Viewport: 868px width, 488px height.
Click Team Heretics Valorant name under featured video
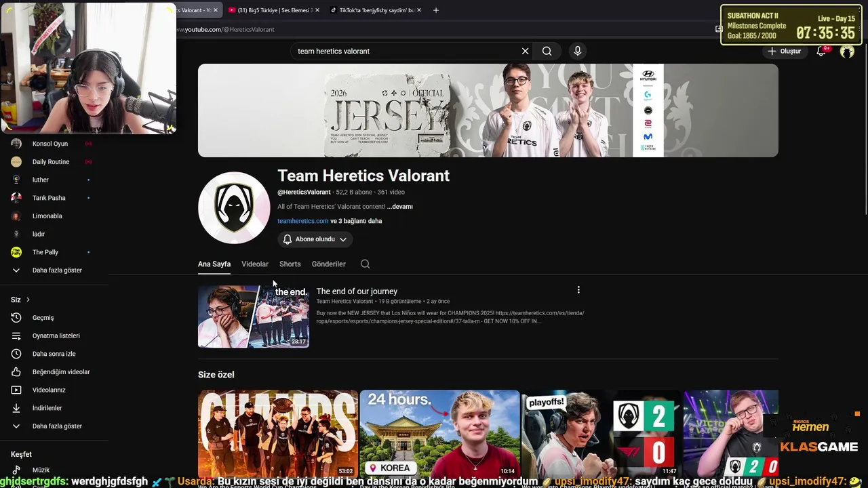pos(344,302)
